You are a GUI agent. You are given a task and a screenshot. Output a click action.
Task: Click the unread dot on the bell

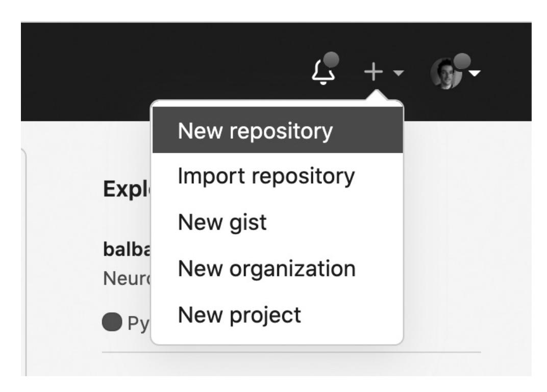point(332,60)
